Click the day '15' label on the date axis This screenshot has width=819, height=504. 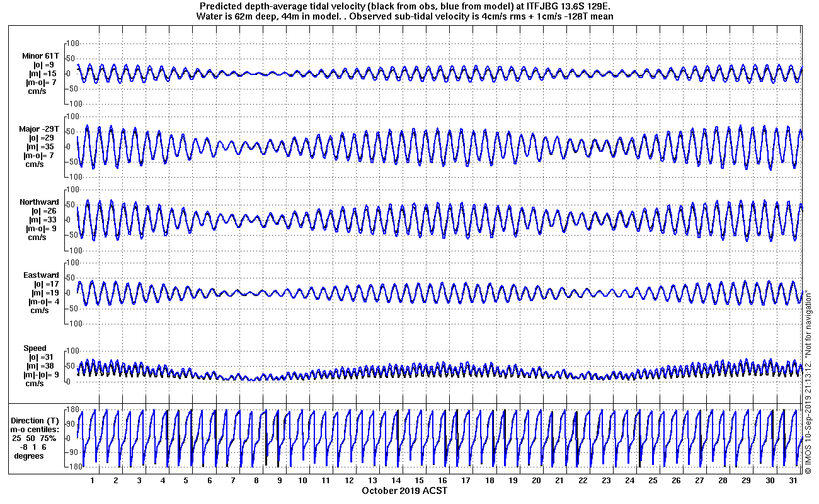(x=419, y=480)
